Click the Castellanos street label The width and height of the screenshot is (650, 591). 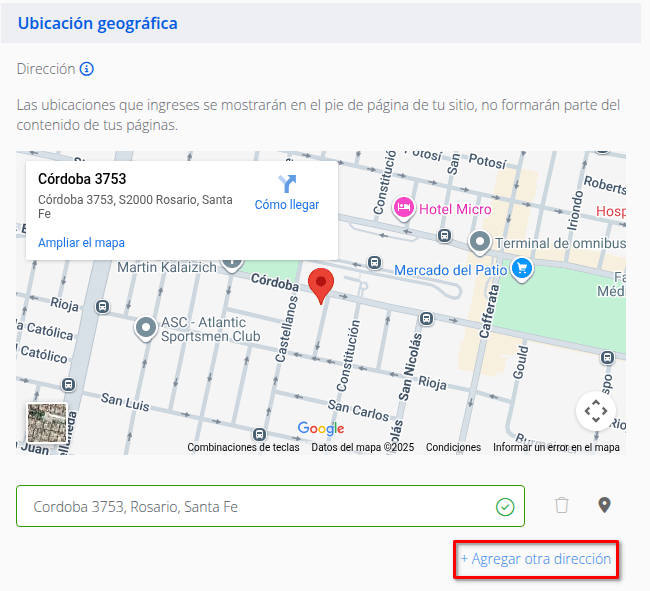point(287,329)
